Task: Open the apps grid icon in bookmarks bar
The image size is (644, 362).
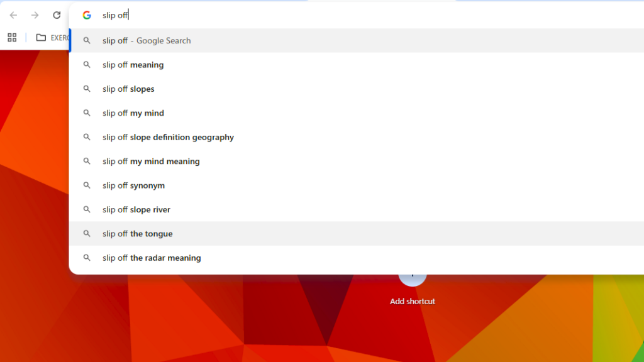Action: 12,38
